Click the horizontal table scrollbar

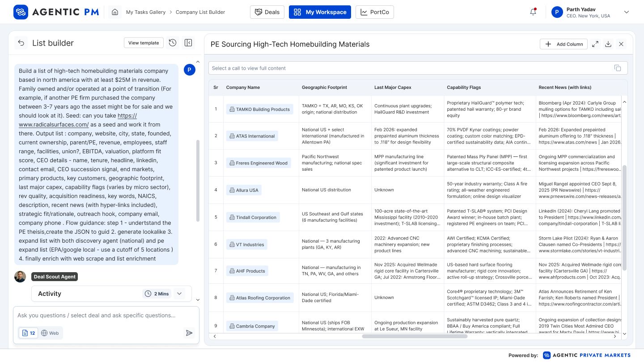click(x=414, y=336)
